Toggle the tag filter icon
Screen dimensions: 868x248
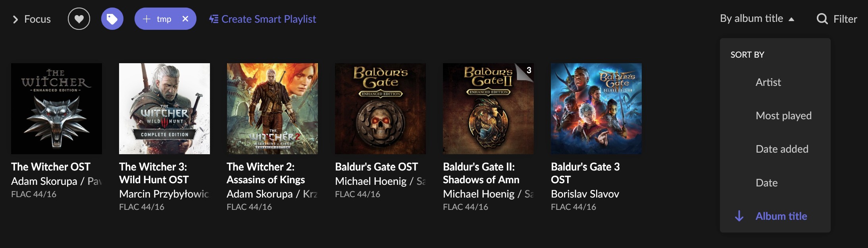click(x=112, y=19)
